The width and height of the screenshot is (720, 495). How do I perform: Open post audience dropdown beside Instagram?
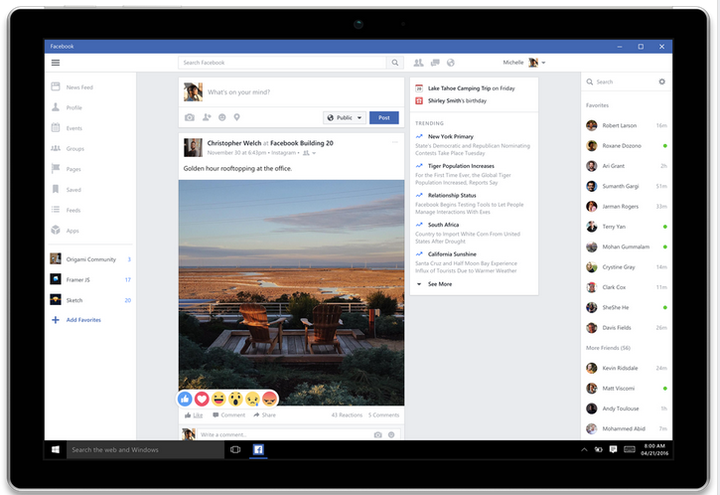pos(309,153)
